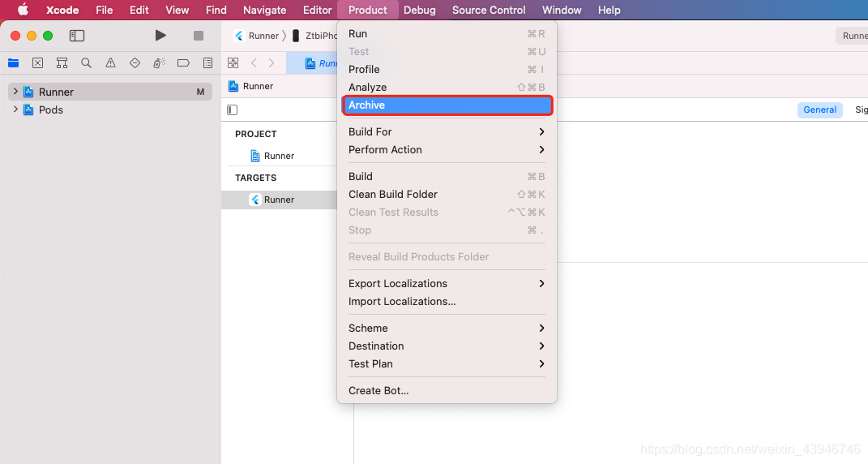The height and width of the screenshot is (464, 868).
Task: Open the Navigate menu
Action: click(264, 10)
